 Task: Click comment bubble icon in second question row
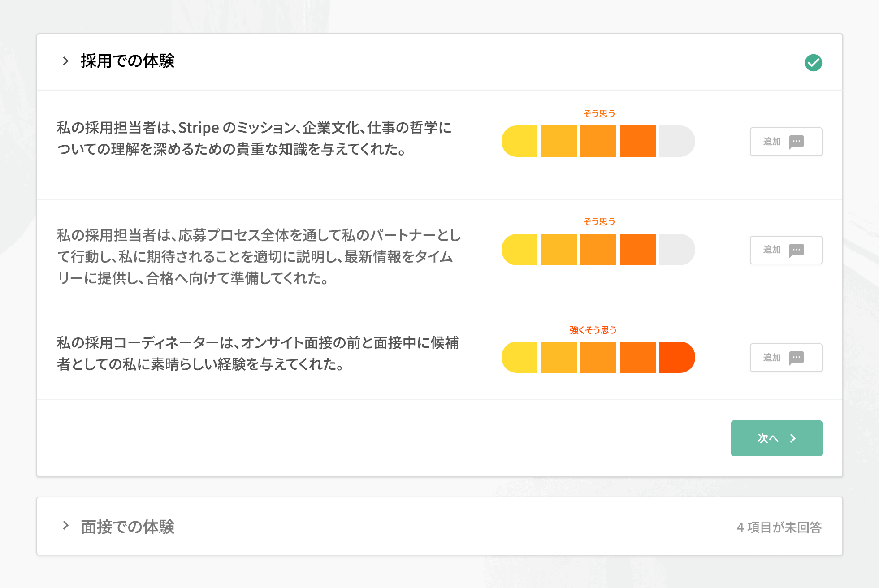(x=797, y=250)
